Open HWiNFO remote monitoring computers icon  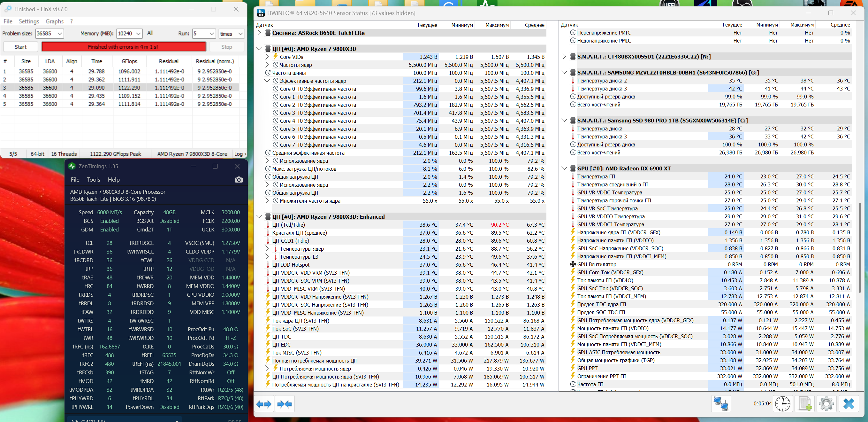click(x=721, y=403)
